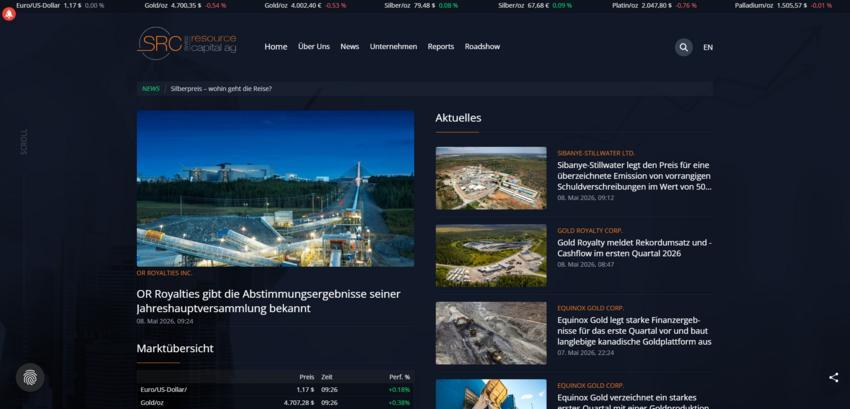Click the Preis column header
This screenshot has height=409, width=850.
point(307,376)
